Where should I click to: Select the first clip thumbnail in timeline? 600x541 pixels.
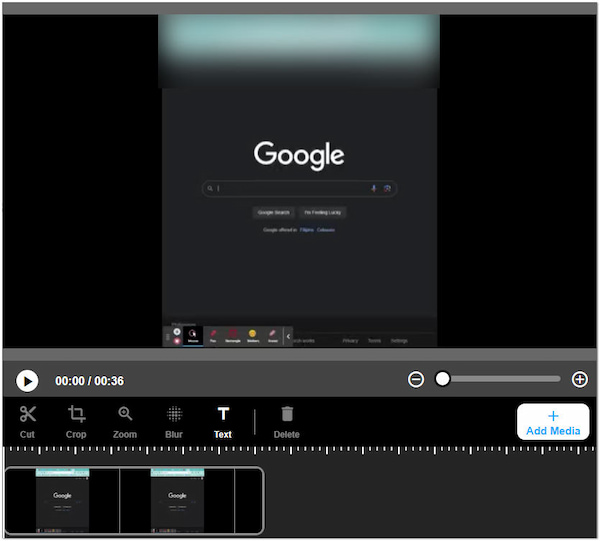click(x=62, y=500)
